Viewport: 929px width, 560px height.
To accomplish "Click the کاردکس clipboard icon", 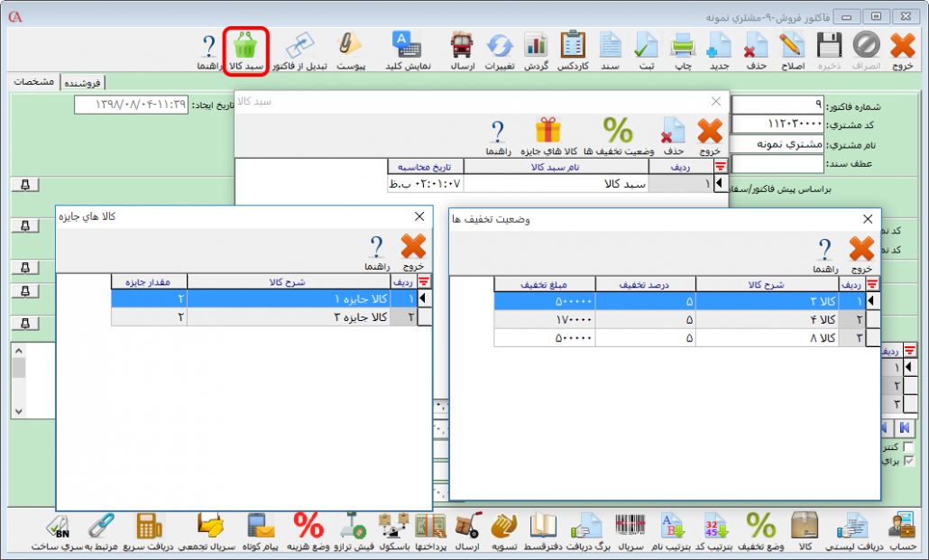I will tap(572, 50).
